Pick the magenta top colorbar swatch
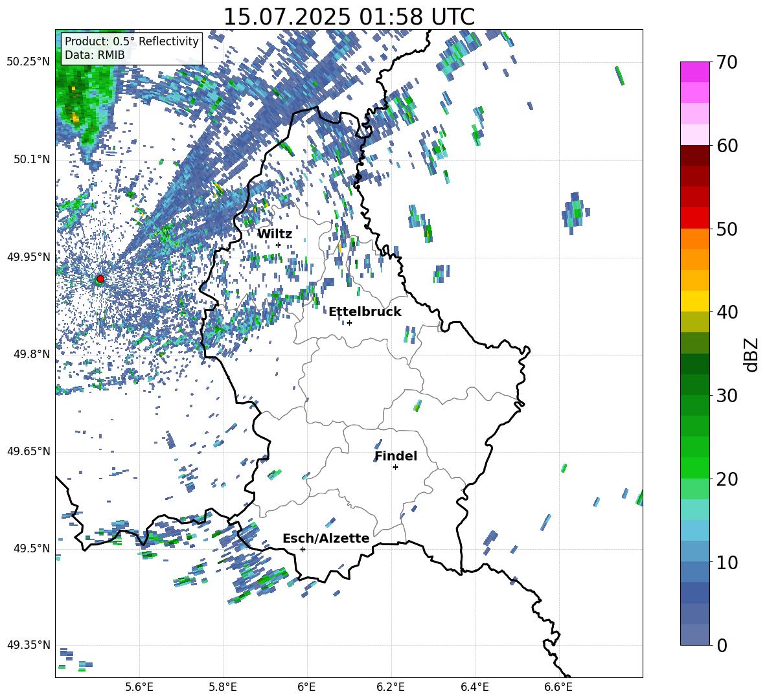Viewport: 767px width, 700px height. click(695, 72)
